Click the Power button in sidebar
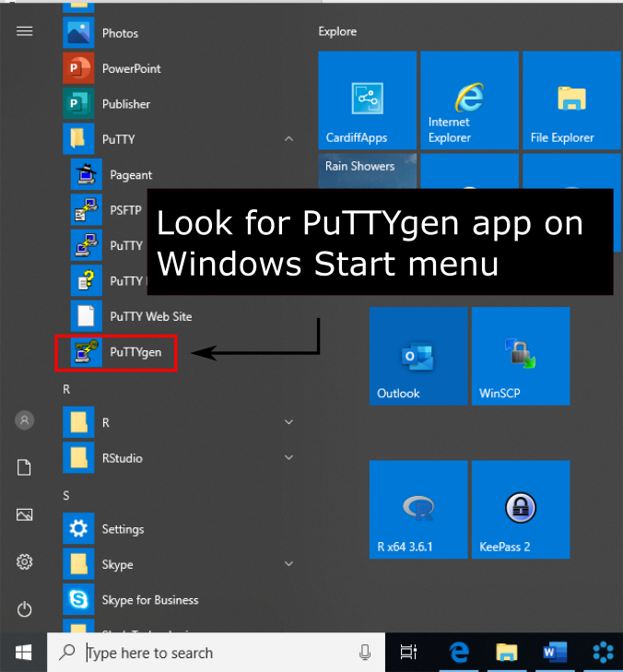Image resolution: width=623 pixels, height=672 pixels. [25, 609]
